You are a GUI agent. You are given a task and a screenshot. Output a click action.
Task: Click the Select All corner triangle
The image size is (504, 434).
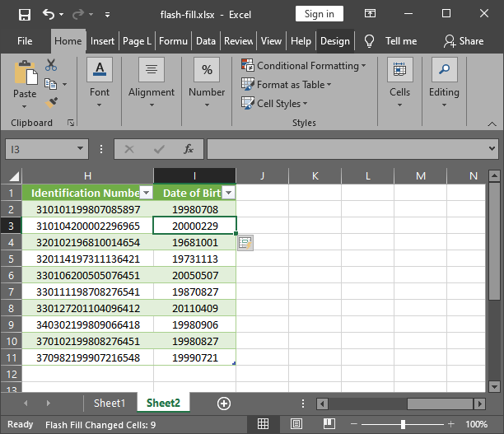(x=13, y=176)
